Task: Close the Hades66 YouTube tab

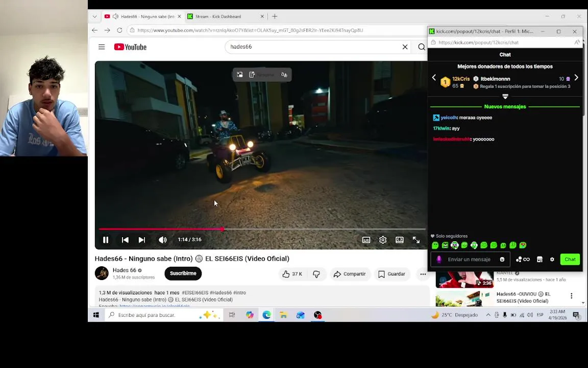Action: coord(179,16)
